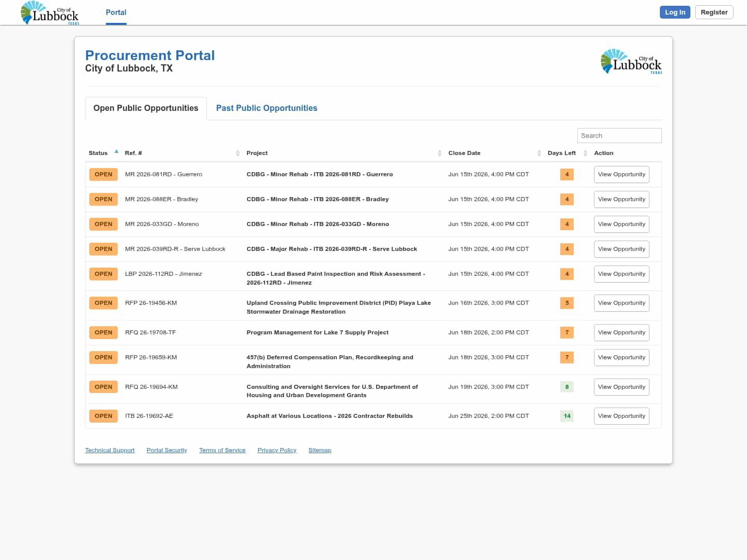Open the Terms of Service link

[222, 450]
